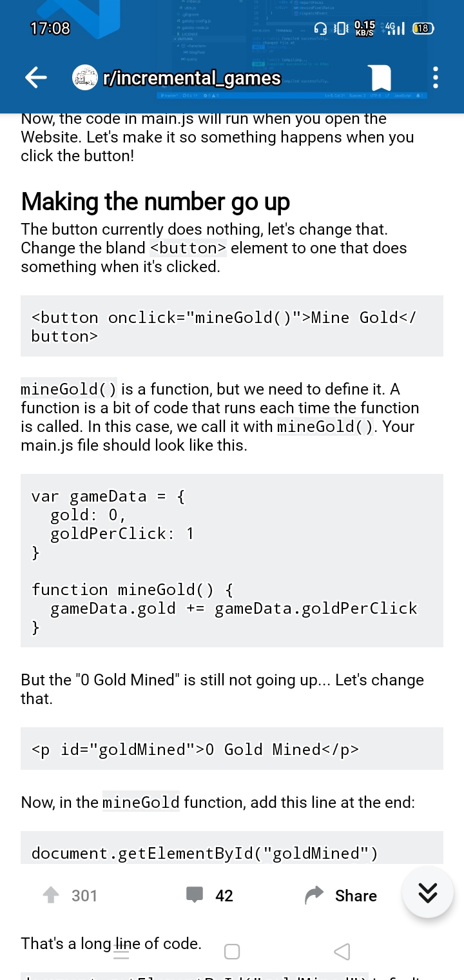Tap the share arrow icon
464x980 pixels.
314,896
